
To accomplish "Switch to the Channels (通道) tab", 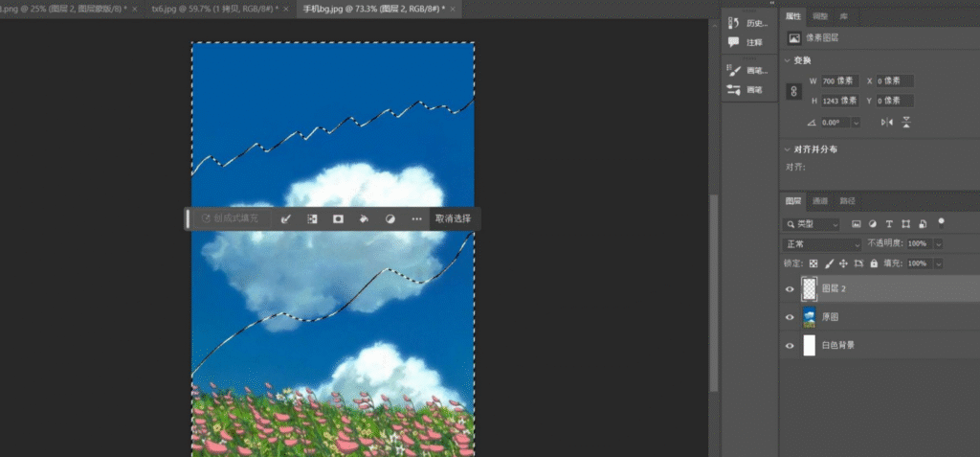I will pos(820,201).
